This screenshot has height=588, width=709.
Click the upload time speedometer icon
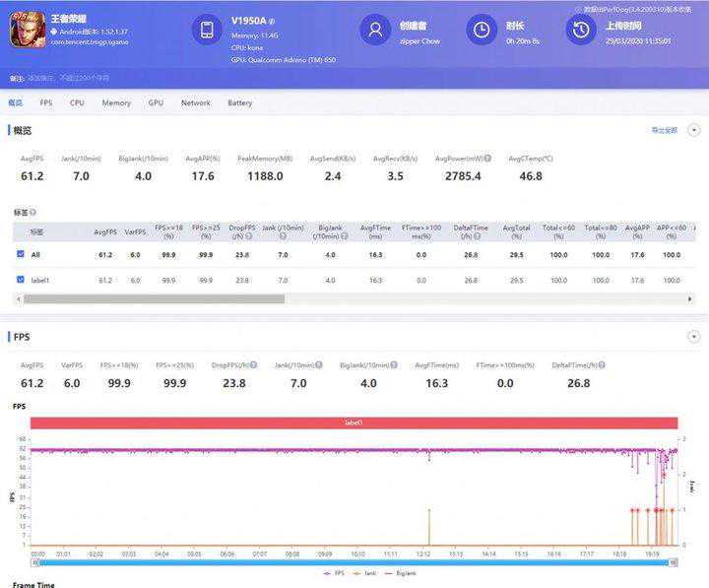click(581, 31)
